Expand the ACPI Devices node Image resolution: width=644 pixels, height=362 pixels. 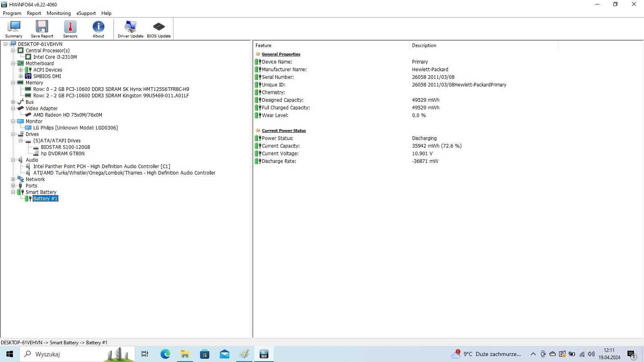21,70
